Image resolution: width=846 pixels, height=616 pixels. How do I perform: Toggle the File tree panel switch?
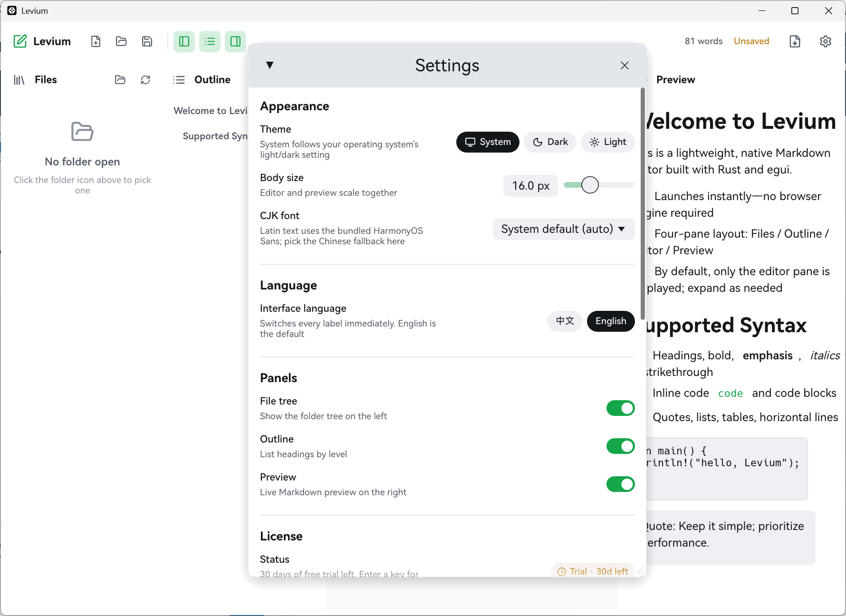620,408
